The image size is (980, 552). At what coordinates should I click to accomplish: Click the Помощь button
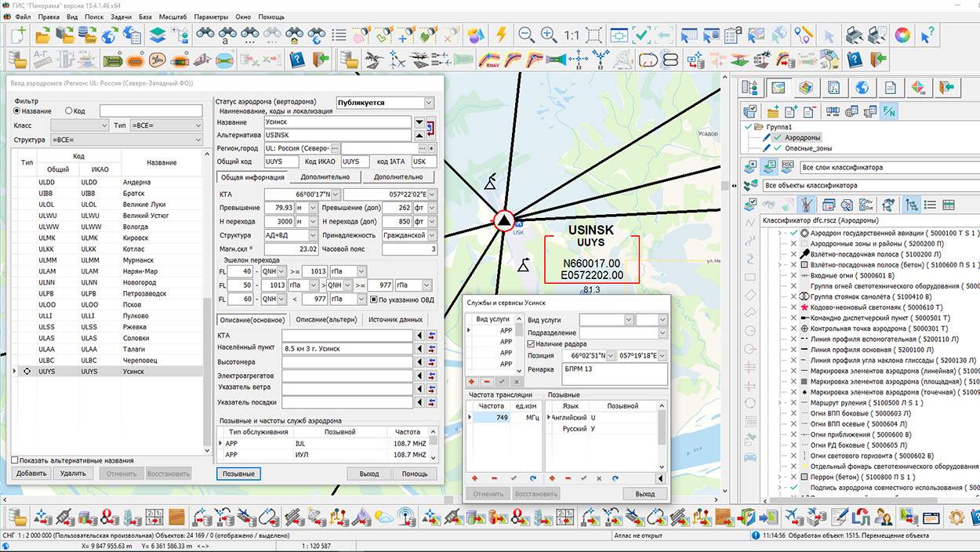tap(415, 474)
